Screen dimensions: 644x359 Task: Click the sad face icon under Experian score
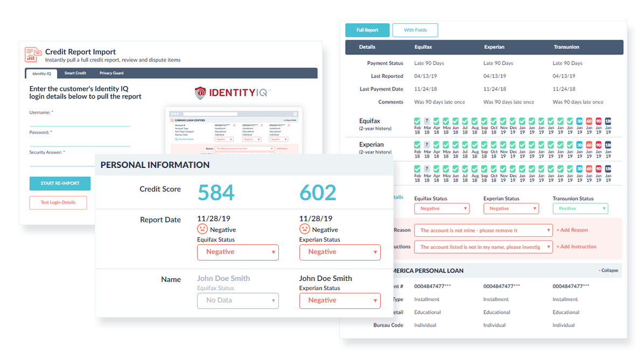pos(305,229)
